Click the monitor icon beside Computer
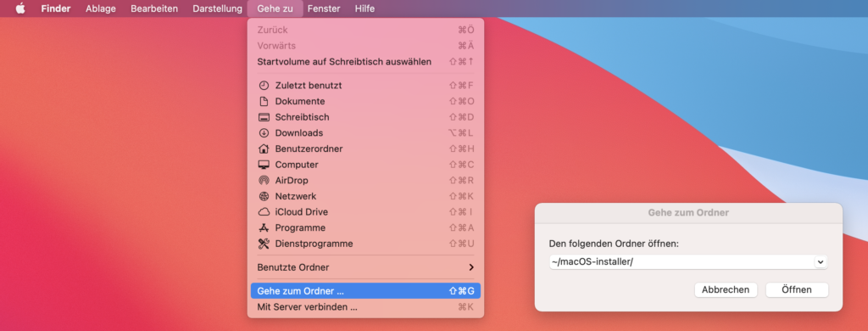Image resolution: width=868 pixels, height=331 pixels. 264,165
